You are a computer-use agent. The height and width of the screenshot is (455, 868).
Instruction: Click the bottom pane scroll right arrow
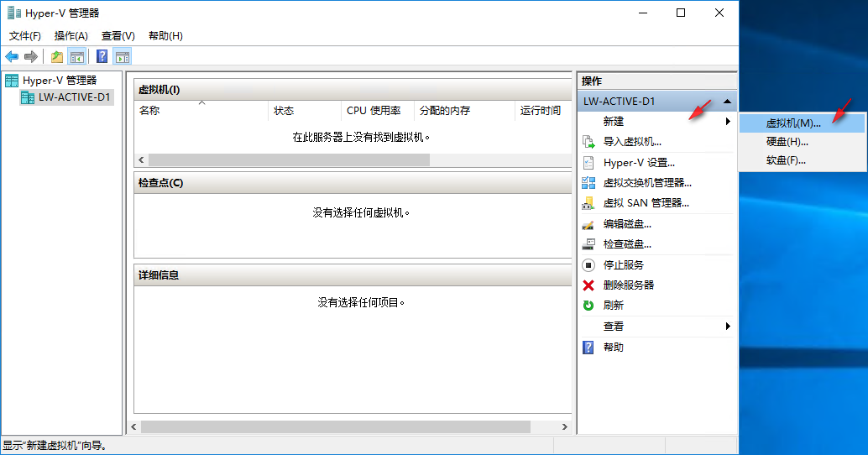[x=565, y=426]
